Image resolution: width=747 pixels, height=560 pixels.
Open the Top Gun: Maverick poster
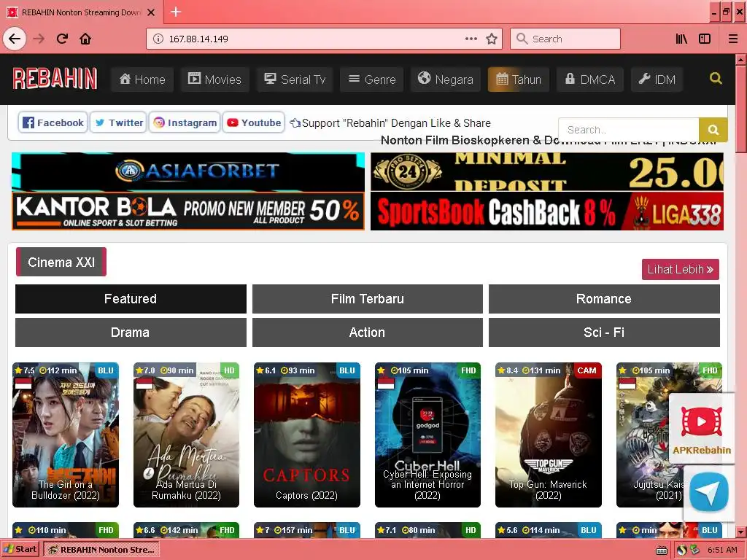(x=549, y=435)
